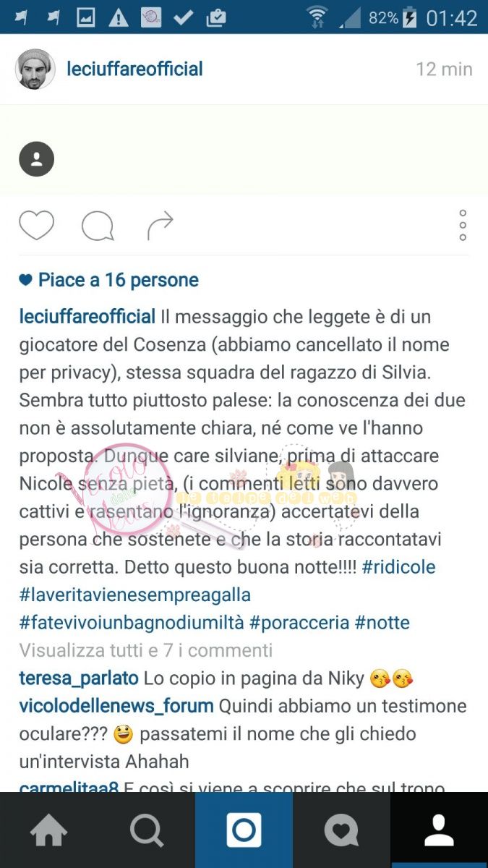Like the post with the heart icon

pos(36,226)
